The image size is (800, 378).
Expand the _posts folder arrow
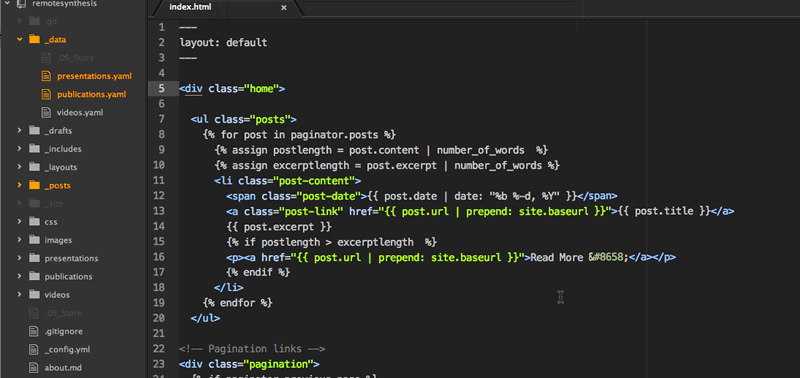click(x=19, y=185)
